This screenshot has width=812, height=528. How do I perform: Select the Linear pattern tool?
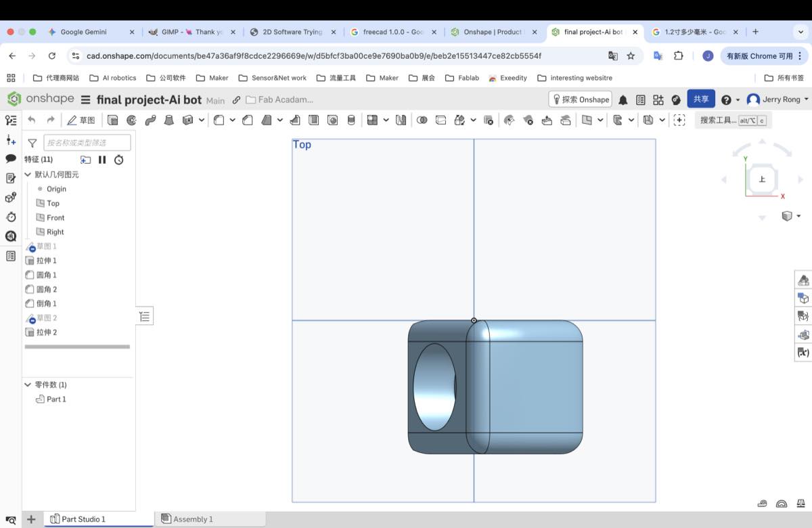coord(372,120)
